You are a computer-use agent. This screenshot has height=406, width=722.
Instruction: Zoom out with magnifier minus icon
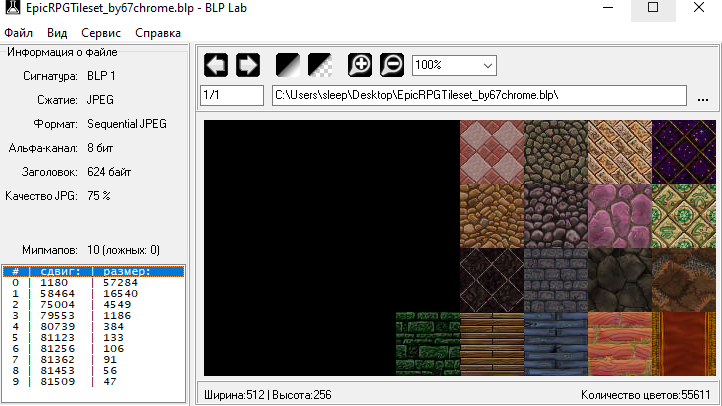[x=392, y=65]
